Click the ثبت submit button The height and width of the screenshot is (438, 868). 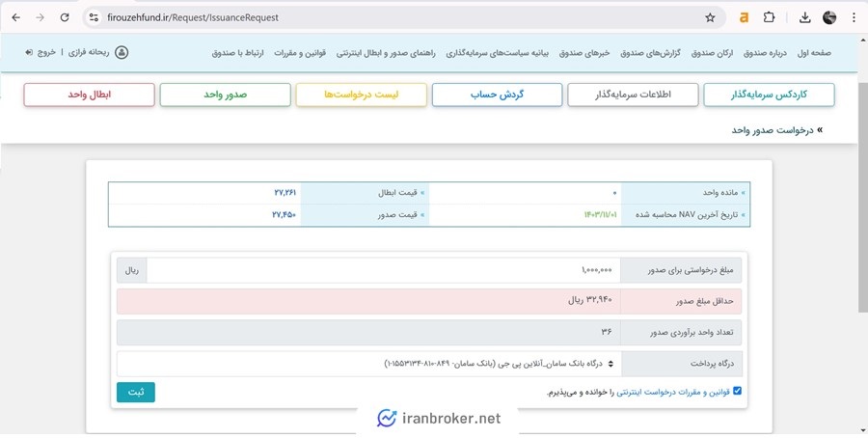click(136, 392)
